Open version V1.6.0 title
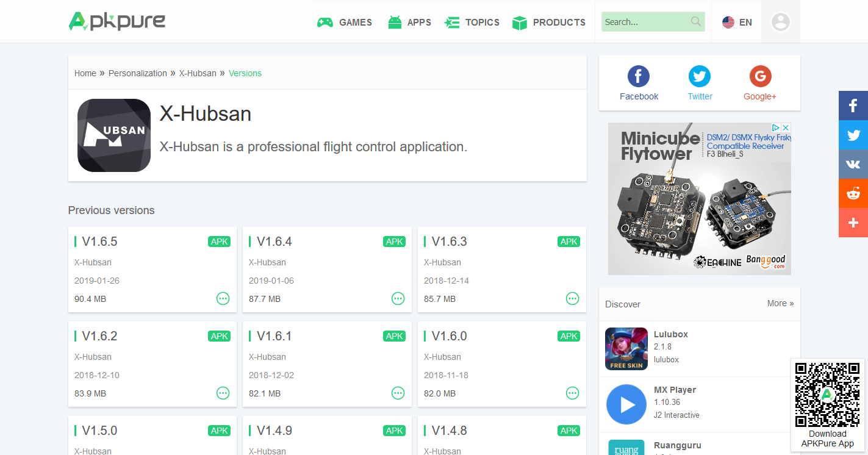This screenshot has width=868, height=455. click(449, 336)
